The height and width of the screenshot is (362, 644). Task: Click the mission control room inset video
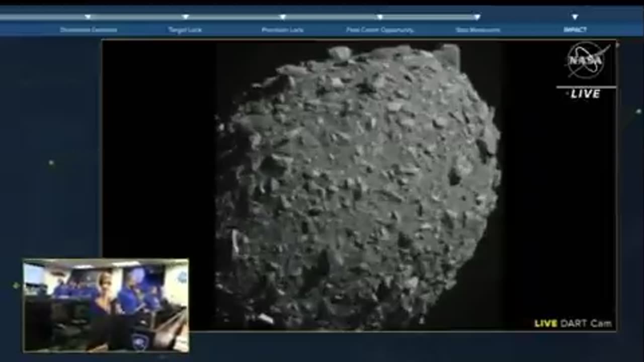[106, 305]
